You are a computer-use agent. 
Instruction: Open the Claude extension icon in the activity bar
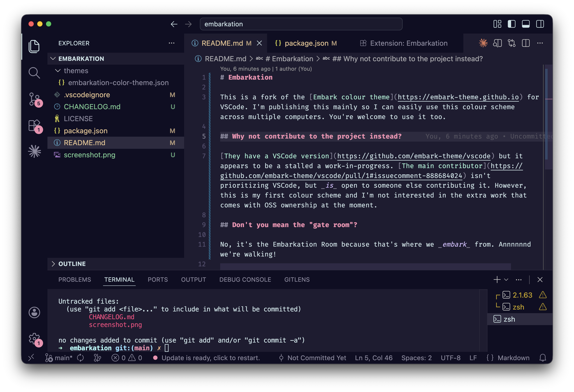pyautogui.click(x=34, y=151)
